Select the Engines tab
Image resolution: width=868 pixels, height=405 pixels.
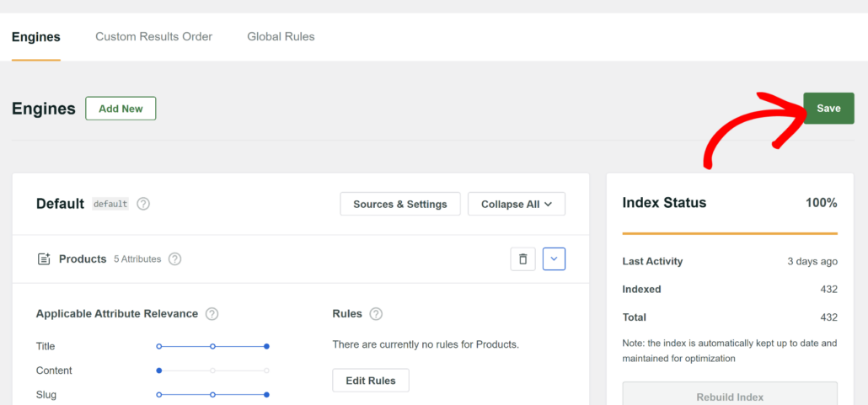click(x=36, y=37)
